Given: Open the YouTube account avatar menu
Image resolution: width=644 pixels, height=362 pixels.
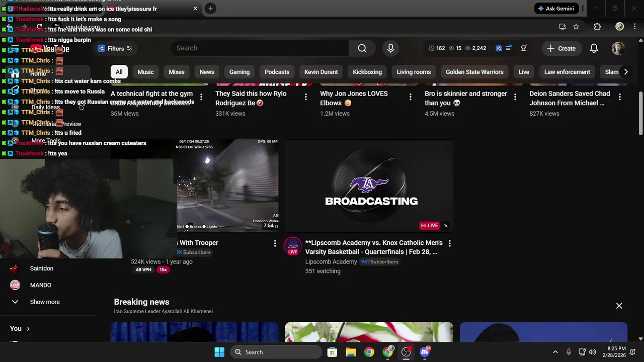Looking at the screenshot, I should tap(618, 48).
